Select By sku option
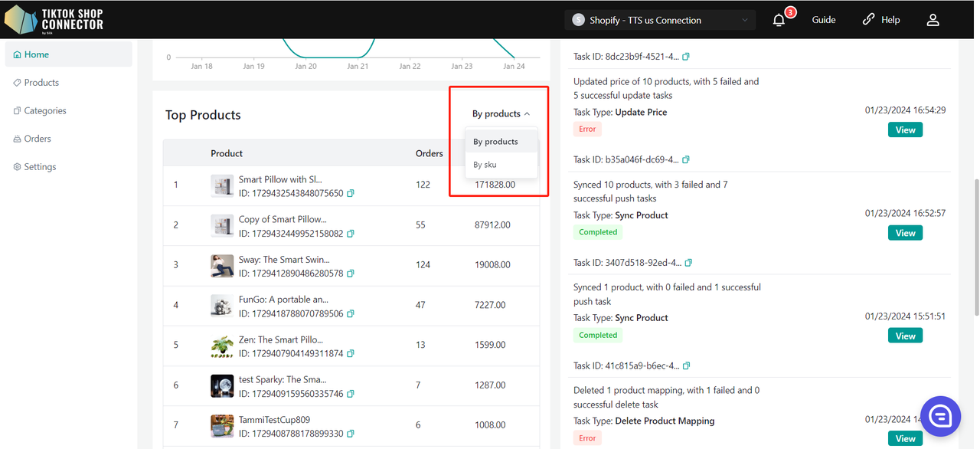This screenshot has height=449, width=980. click(485, 165)
